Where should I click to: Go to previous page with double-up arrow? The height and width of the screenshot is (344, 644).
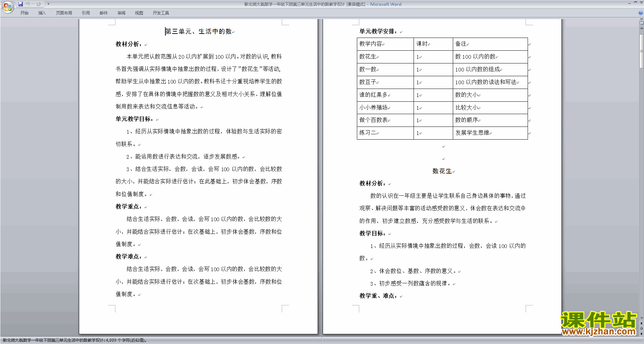[642, 323]
